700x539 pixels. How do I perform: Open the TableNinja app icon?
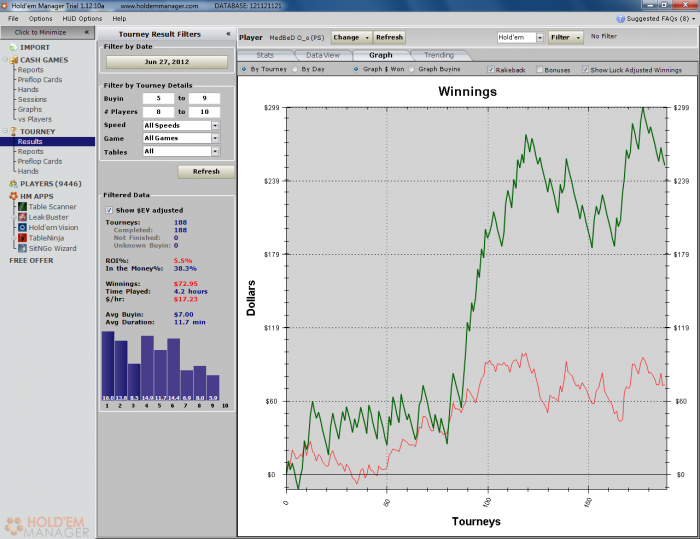(22, 238)
